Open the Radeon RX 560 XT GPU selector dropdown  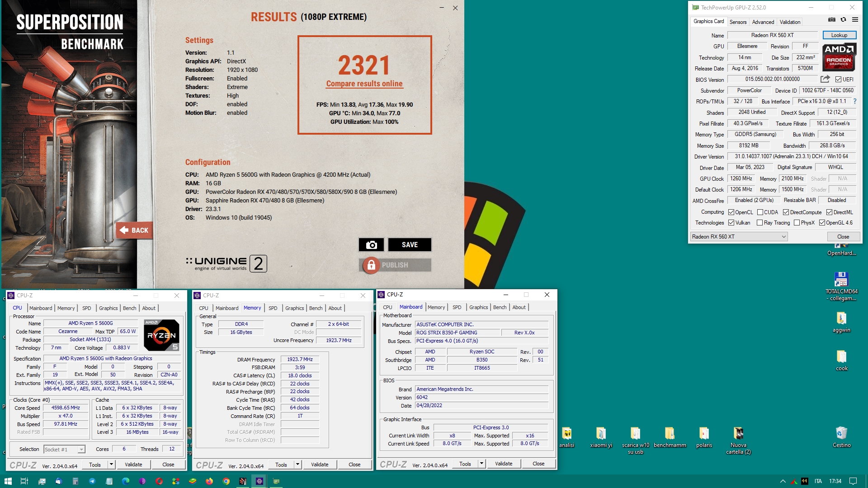click(739, 237)
